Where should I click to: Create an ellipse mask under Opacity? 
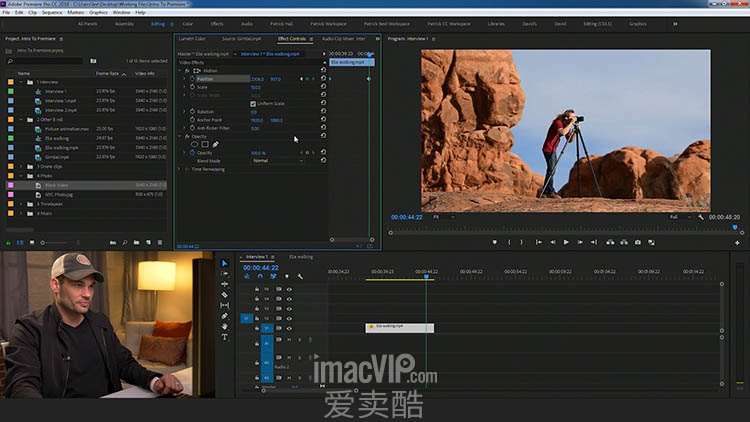(194, 144)
